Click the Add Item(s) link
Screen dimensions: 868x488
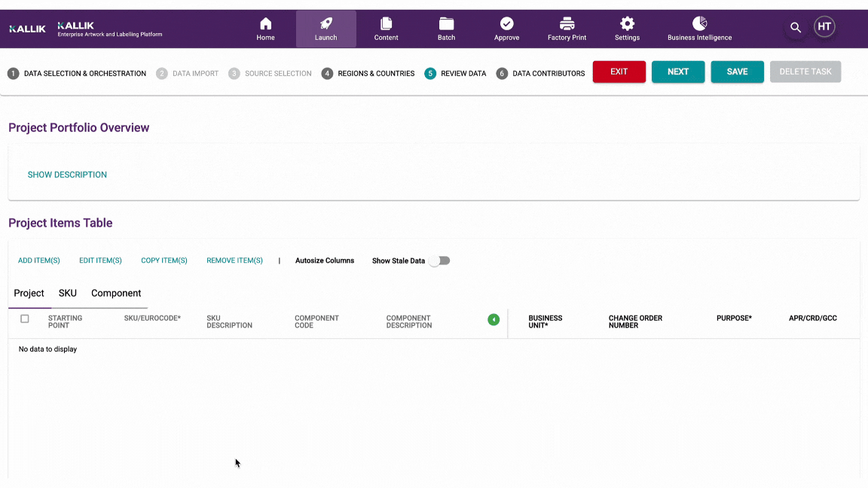click(x=39, y=261)
